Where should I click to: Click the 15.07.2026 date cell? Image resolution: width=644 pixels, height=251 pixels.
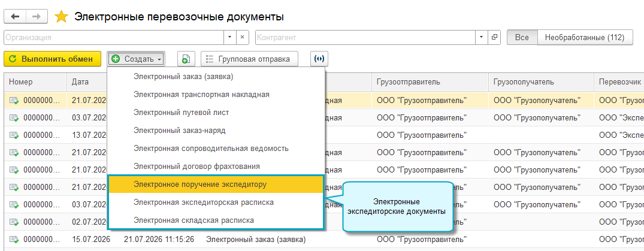[91, 239]
